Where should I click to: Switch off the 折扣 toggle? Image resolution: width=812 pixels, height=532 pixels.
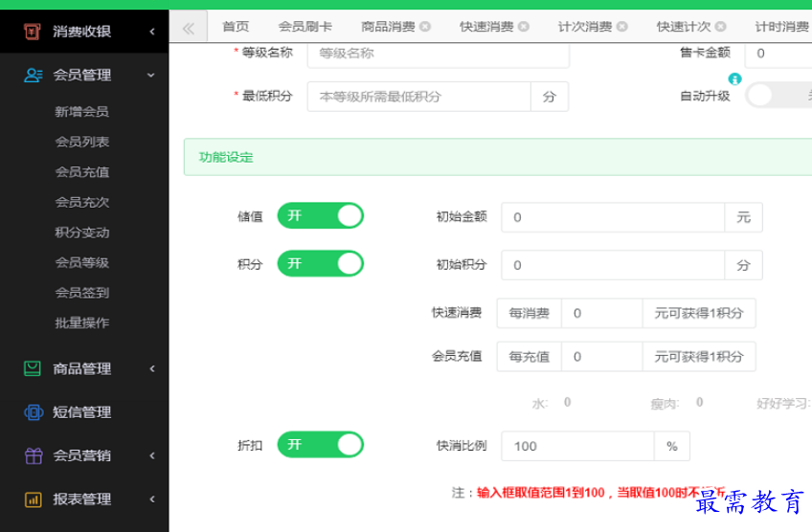321,445
